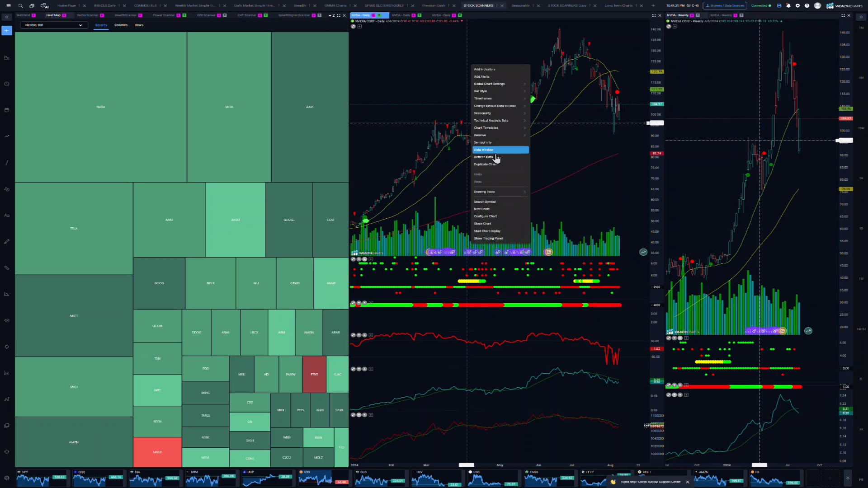Click the save disk icon in top bar

[x=779, y=5]
